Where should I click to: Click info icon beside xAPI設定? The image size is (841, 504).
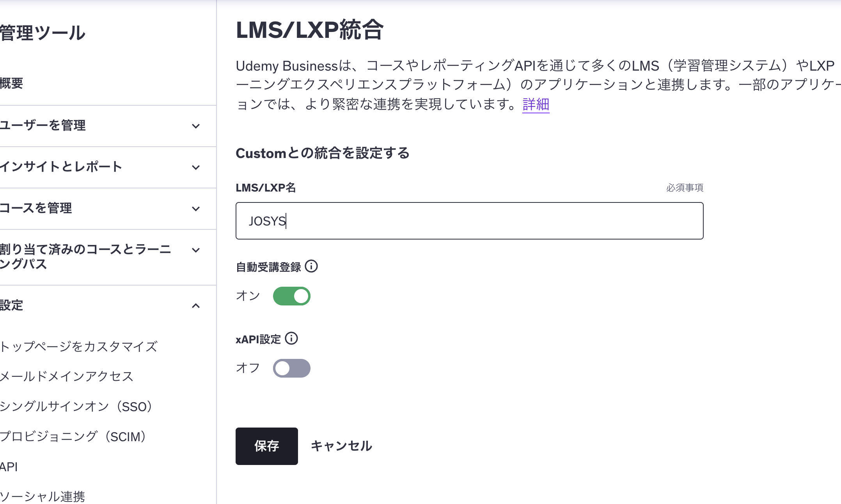click(291, 339)
